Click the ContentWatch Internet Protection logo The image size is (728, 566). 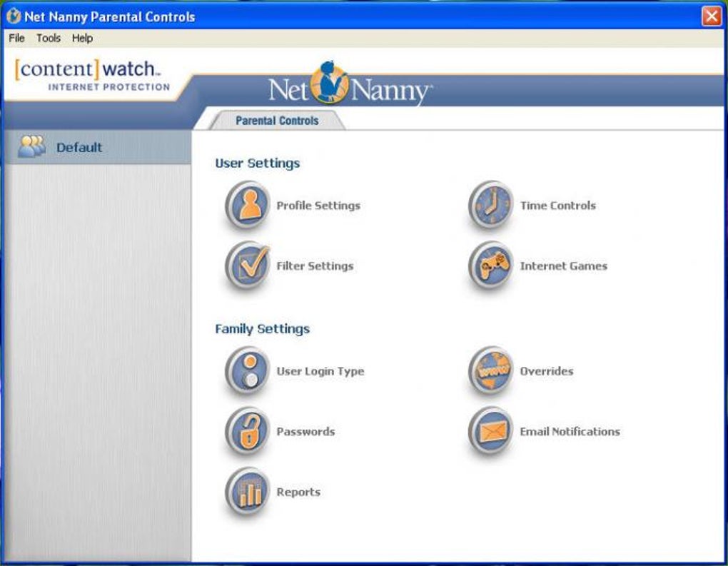pyautogui.click(x=92, y=75)
